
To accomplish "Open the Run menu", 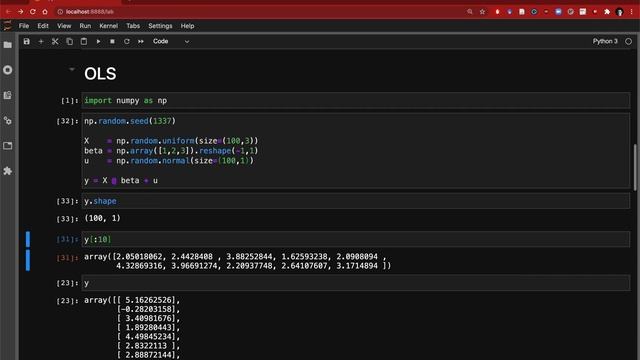I will click(x=85, y=26).
